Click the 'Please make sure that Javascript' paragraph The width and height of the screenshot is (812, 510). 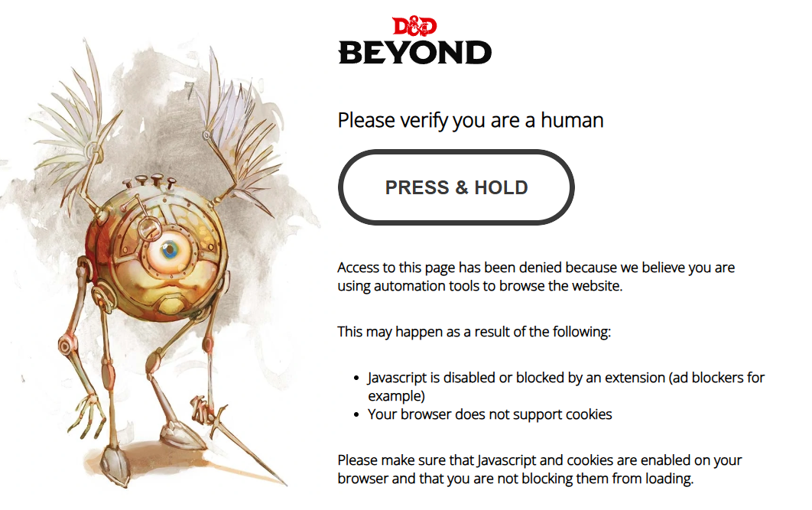(x=540, y=469)
